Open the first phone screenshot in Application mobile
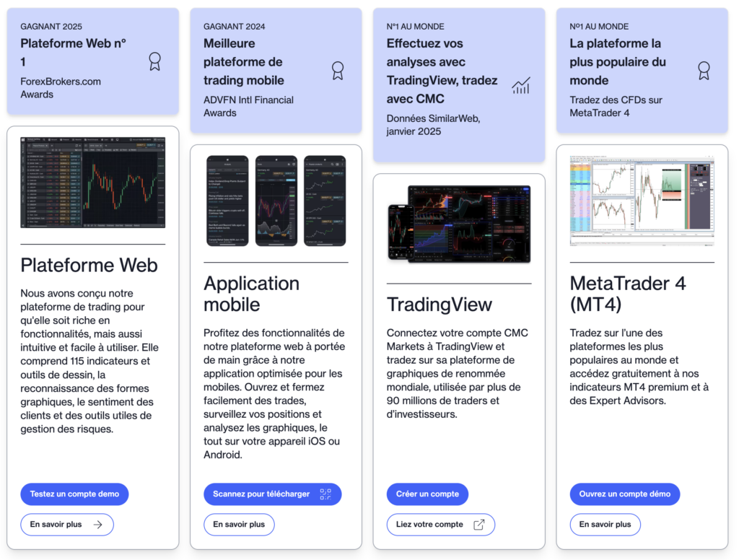This screenshot has width=739, height=560. pos(227,201)
